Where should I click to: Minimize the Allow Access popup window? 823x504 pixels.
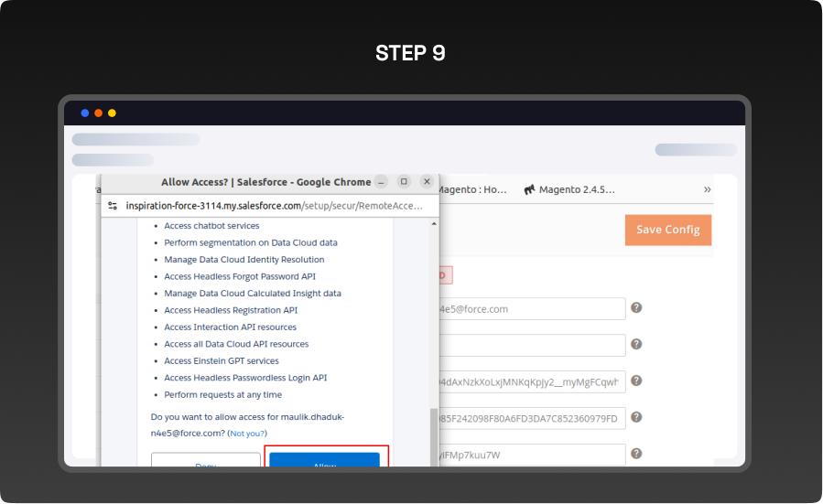tap(382, 182)
